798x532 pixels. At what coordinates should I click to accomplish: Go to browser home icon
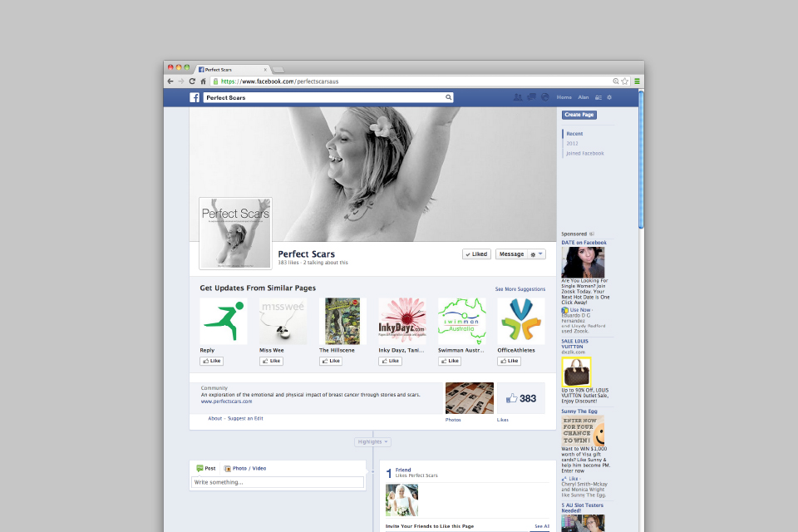[203, 81]
